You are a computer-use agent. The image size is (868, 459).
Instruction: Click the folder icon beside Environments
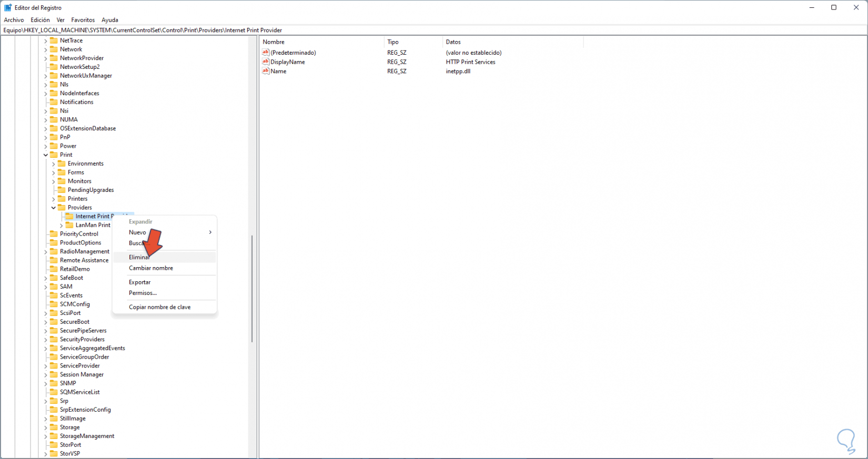(62, 164)
